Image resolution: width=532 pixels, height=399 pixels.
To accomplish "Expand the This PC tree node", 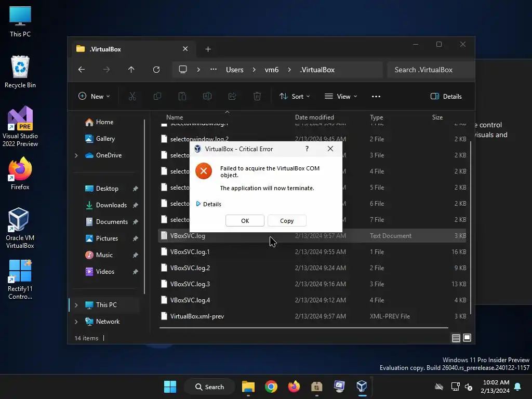I will click(76, 305).
